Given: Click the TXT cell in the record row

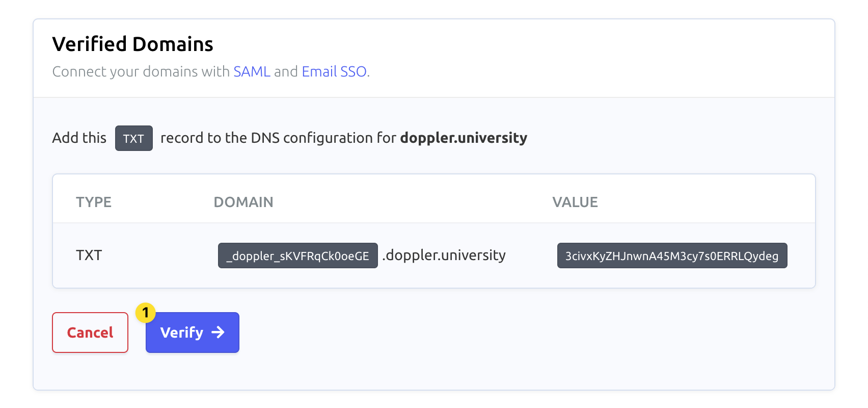Looking at the screenshot, I should point(89,255).
